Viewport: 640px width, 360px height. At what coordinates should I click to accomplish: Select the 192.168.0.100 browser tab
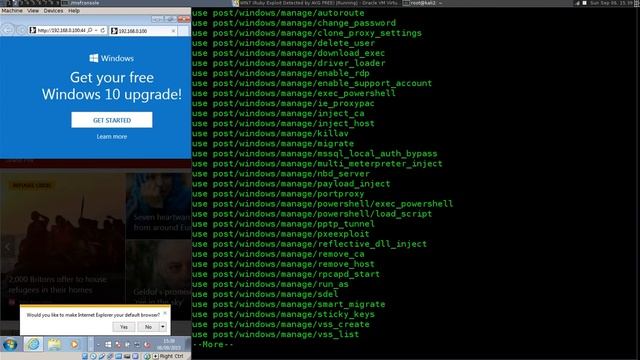click(143, 31)
